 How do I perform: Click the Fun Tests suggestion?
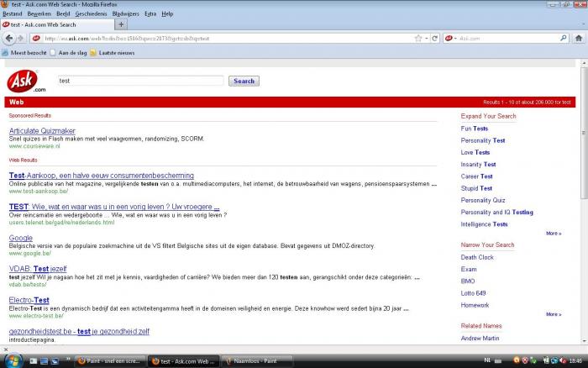tap(475, 129)
